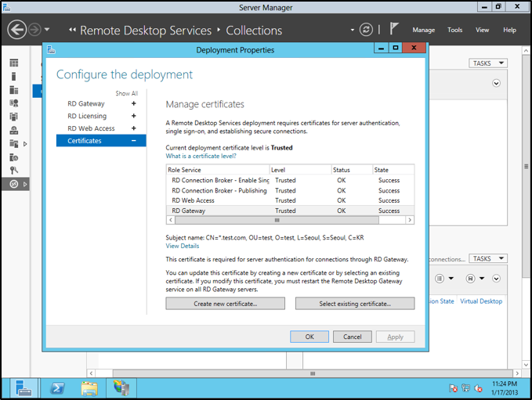Open the upper TASKS dropdown

pyautogui.click(x=488, y=63)
